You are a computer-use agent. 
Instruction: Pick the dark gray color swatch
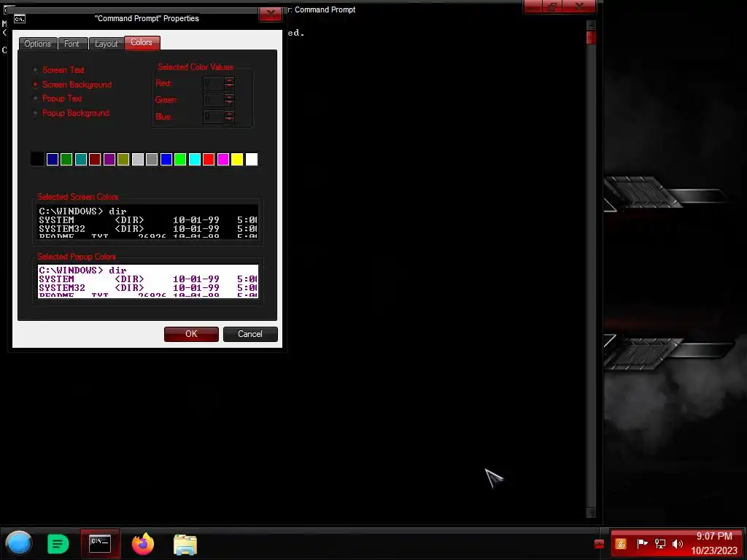(152, 159)
